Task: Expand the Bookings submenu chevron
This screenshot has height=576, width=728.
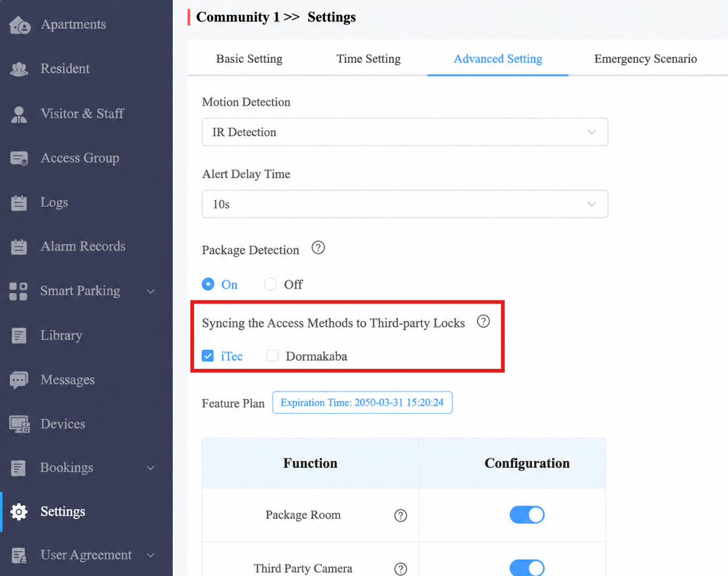Action: pos(150,468)
